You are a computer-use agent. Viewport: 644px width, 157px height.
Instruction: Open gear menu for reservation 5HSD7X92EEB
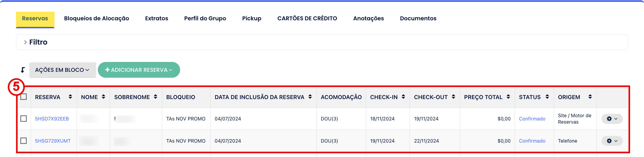tap(612, 119)
